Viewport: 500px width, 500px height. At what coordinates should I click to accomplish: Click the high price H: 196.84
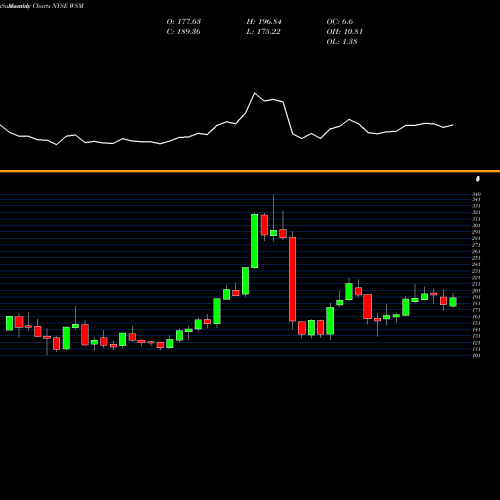pyautogui.click(x=264, y=22)
